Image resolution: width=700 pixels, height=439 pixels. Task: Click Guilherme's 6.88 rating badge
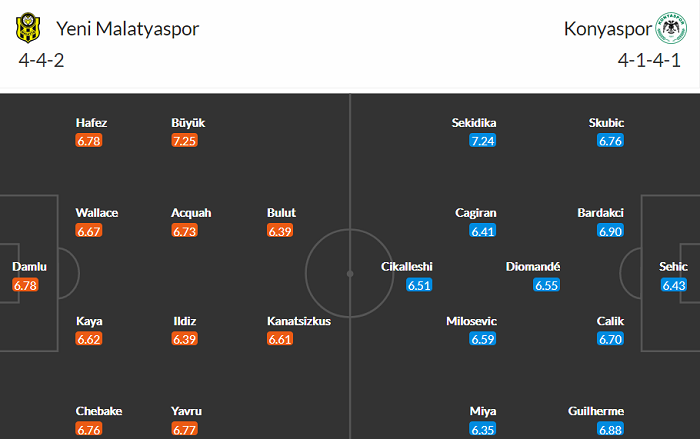[x=611, y=430]
